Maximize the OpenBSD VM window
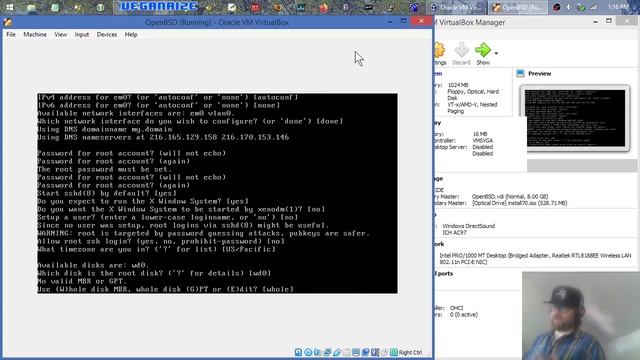The height and width of the screenshot is (360, 640). click(403, 21)
